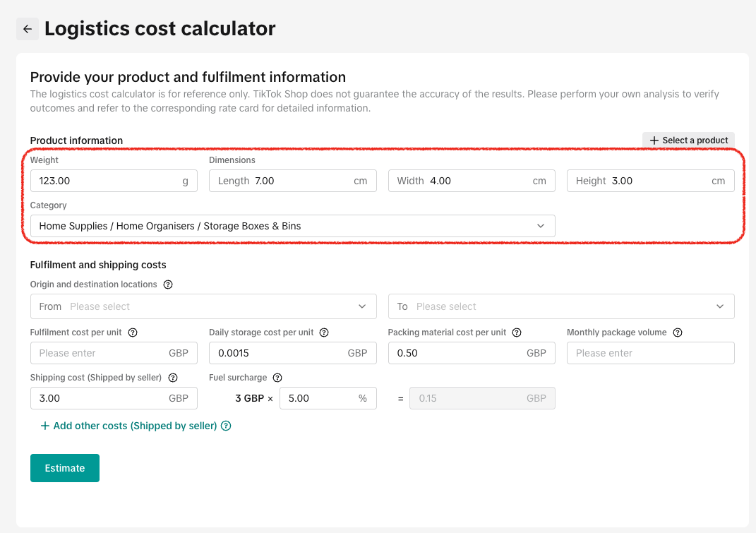Screen dimensions: 756x533
Task: Click help icon beside Monthly package volume
Action: point(678,333)
